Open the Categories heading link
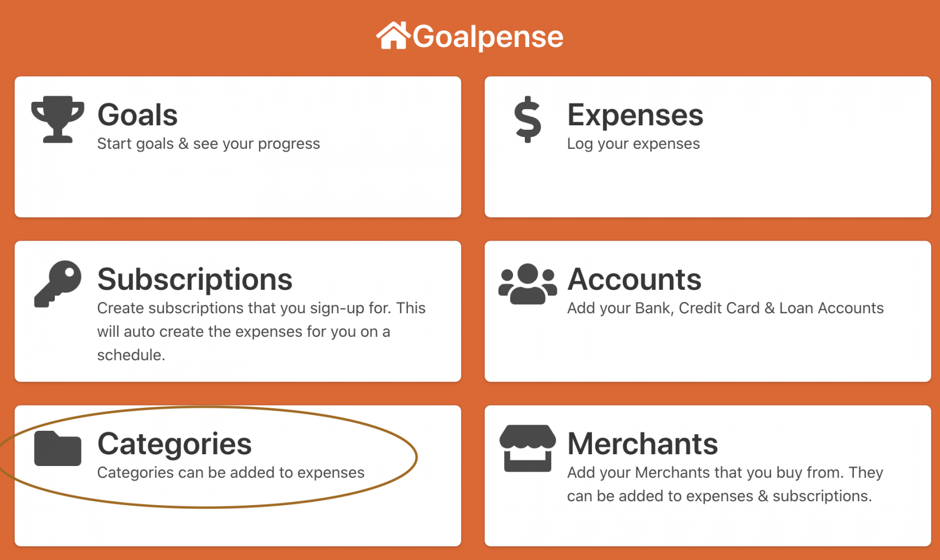This screenshot has height=560, width=940. tap(175, 444)
